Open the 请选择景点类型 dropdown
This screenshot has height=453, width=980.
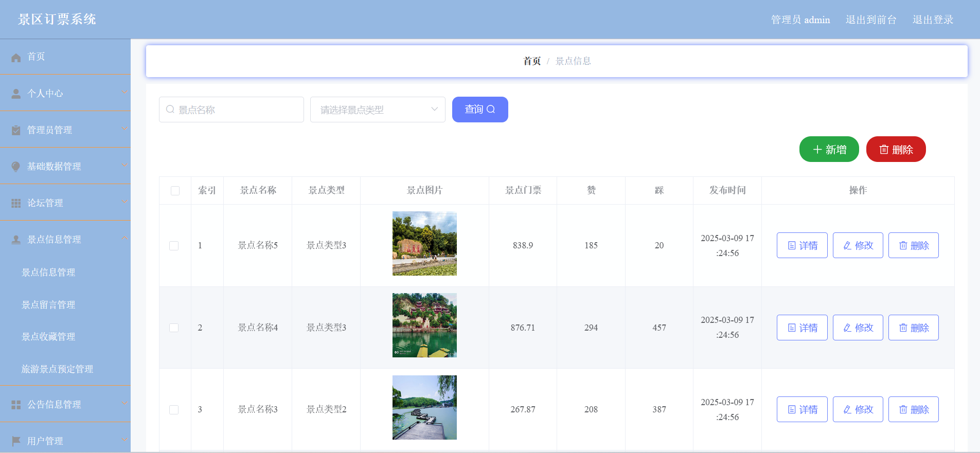[x=378, y=110]
